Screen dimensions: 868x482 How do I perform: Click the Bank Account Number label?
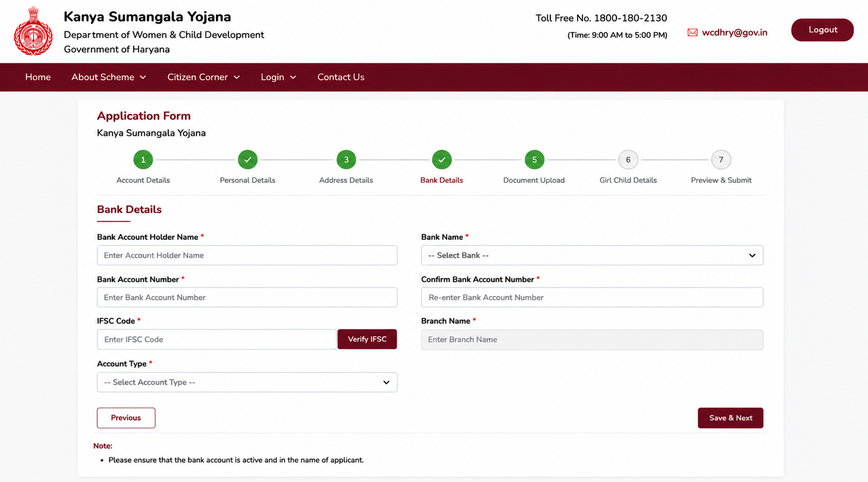coord(138,279)
